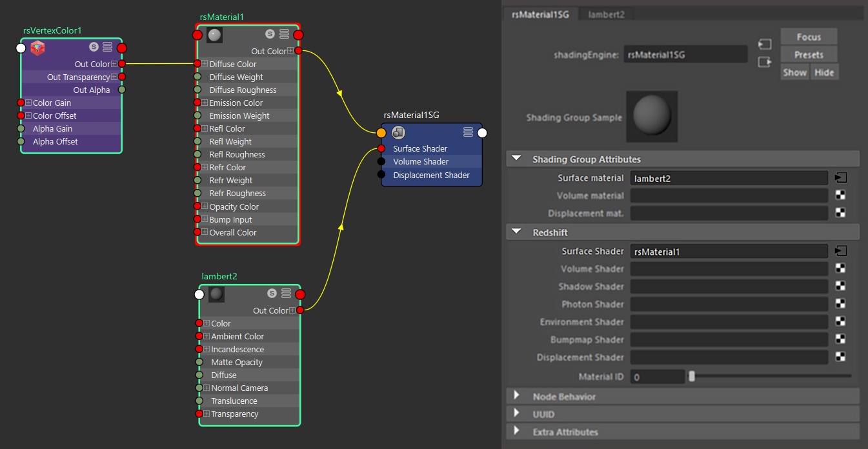Click the rsVertexColor1 node cube icon
The height and width of the screenshot is (449, 868).
pyautogui.click(x=37, y=48)
